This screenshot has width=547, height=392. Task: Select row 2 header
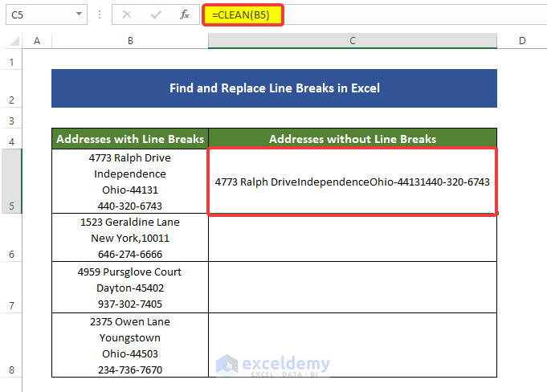tap(11, 88)
